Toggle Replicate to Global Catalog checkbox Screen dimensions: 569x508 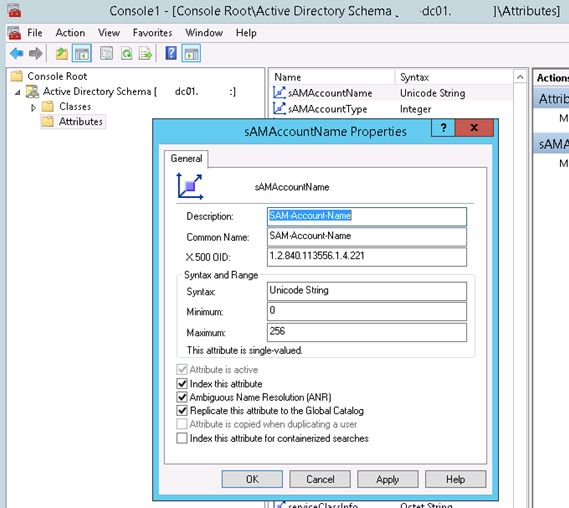pos(182,410)
